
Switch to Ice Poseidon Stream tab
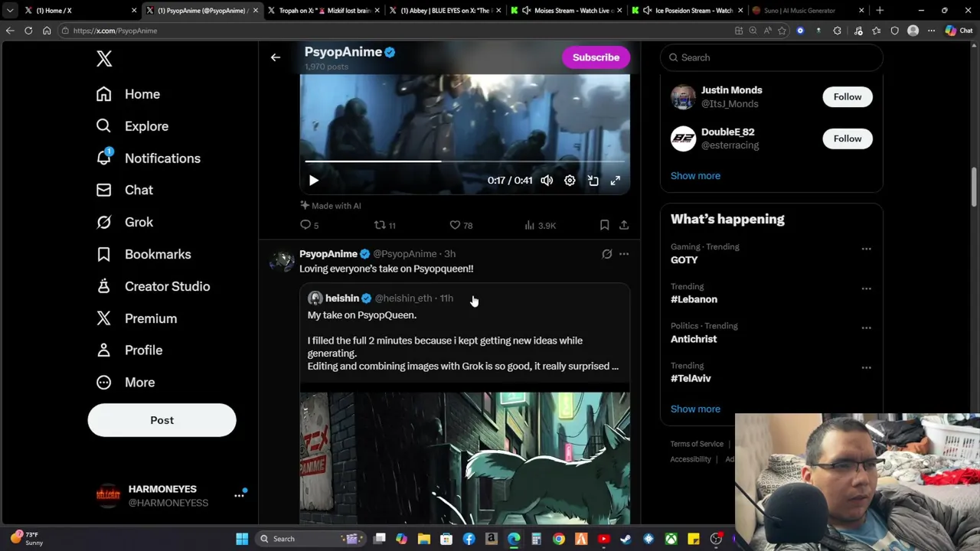pos(687,11)
